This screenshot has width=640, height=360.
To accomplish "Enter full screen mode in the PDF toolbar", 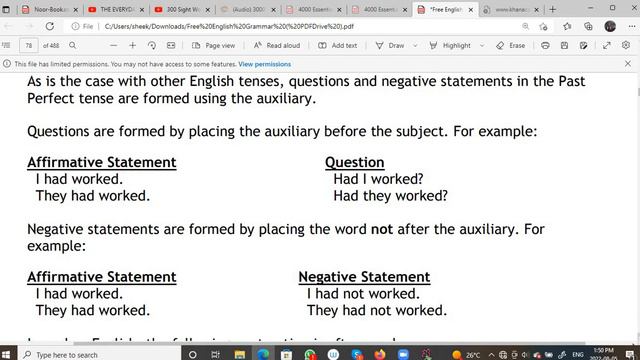I will pyautogui.click(x=607, y=45).
